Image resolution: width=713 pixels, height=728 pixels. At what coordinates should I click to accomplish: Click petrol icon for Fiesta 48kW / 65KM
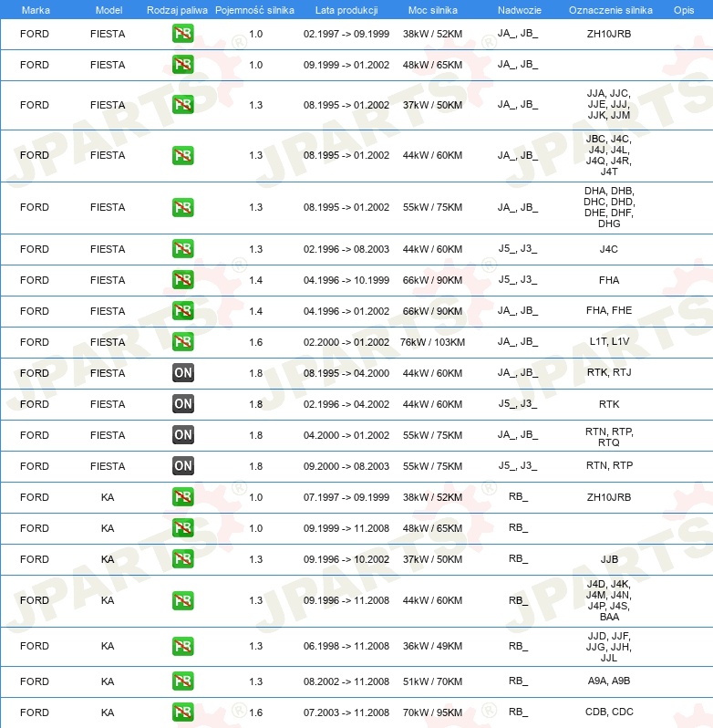[182, 65]
